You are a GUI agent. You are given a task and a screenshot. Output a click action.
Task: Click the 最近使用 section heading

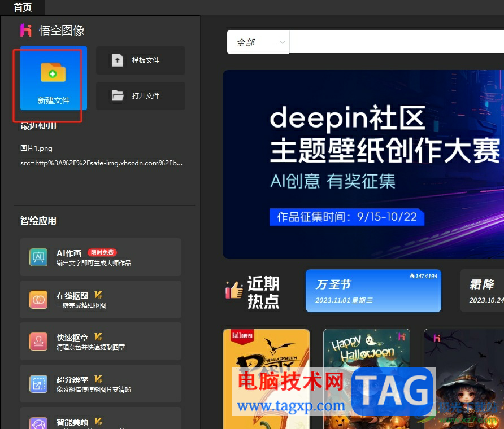coord(38,126)
